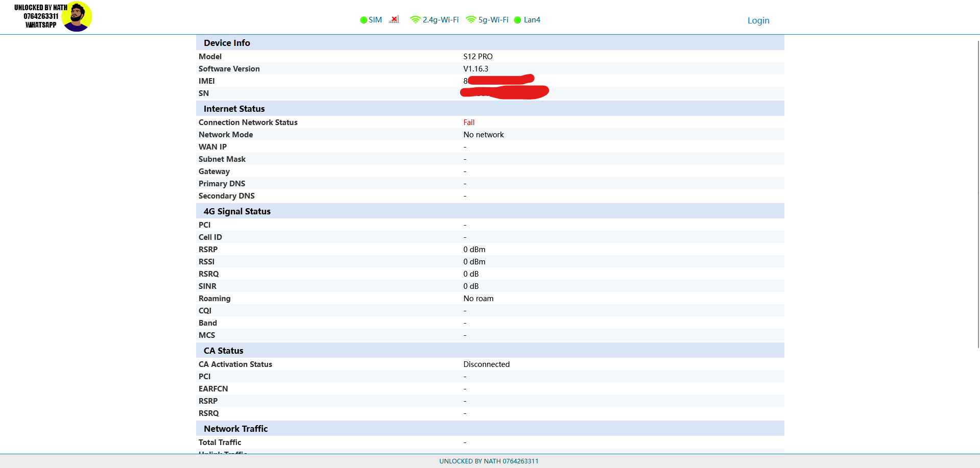Select the '4G Signal Status' section header
The height and width of the screenshot is (468, 980).
pyautogui.click(x=490, y=211)
